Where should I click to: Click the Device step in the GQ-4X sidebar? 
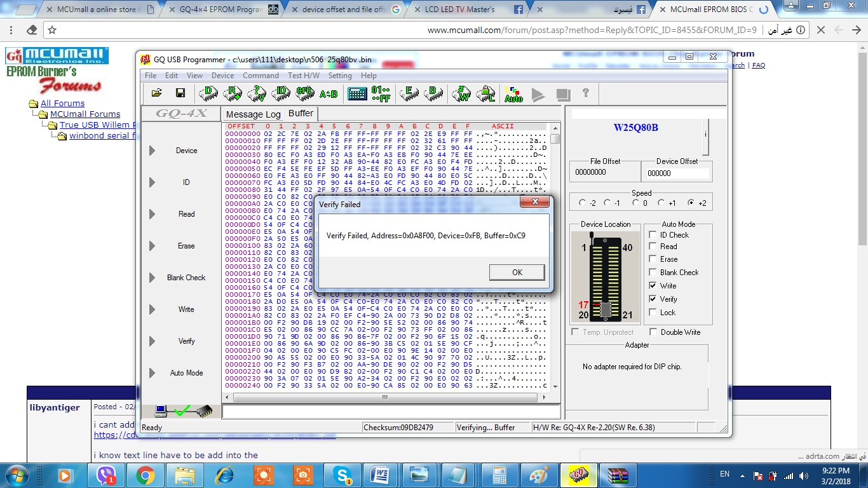186,151
